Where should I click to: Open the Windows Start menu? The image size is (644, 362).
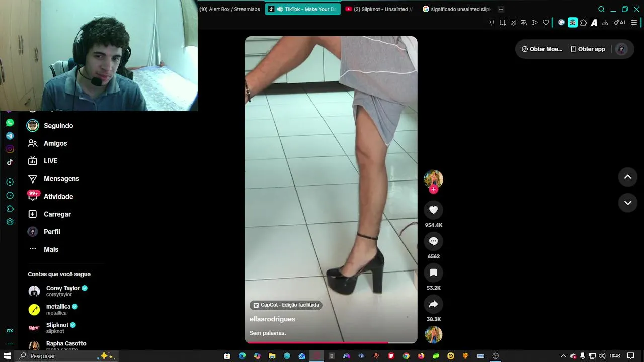(x=7, y=356)
